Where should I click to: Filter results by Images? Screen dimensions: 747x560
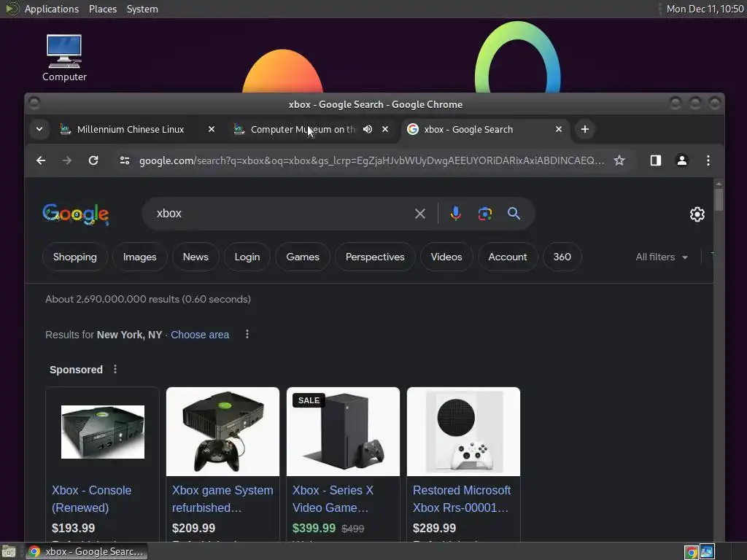(x=139, y=257)
